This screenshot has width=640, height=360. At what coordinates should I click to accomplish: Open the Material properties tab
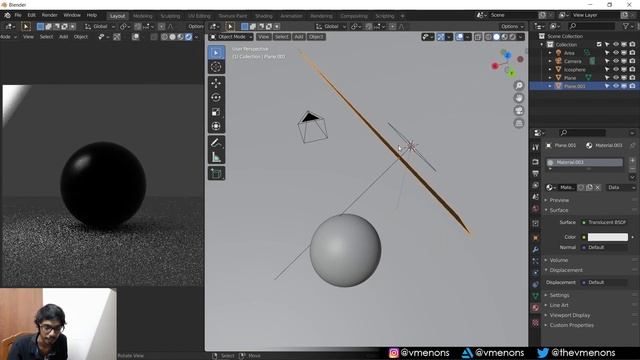pyautogui.click(x=536, y=308)
